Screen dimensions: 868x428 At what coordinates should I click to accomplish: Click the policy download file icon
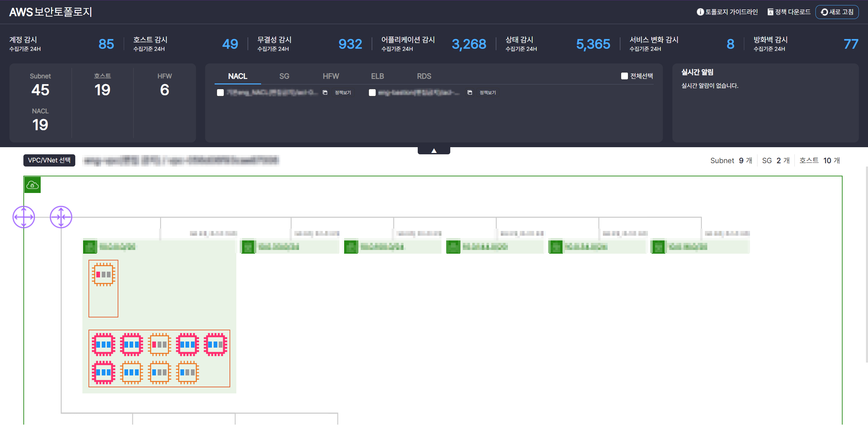pos(770,12)
